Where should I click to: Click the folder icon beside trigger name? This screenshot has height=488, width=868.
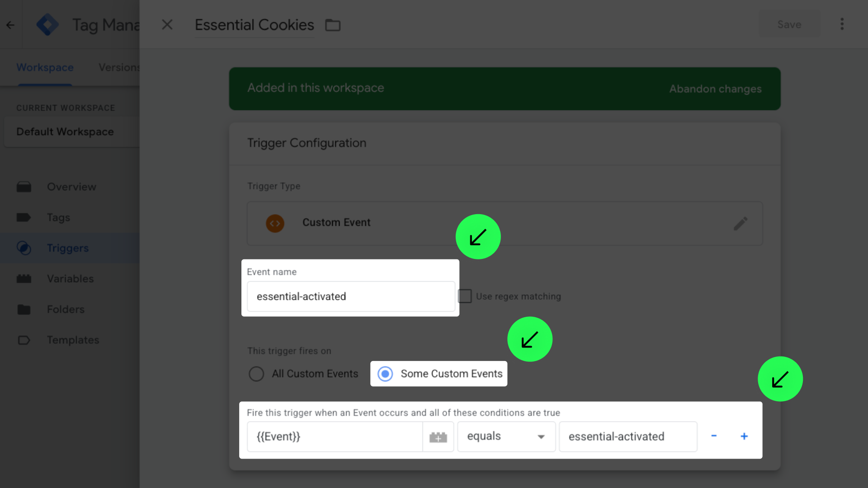[333, 25]
